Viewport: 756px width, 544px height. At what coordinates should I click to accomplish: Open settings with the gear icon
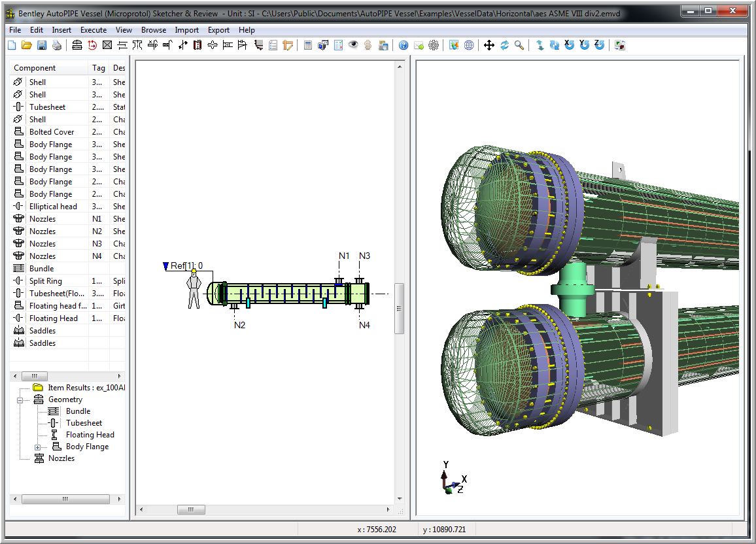(434, 45)
